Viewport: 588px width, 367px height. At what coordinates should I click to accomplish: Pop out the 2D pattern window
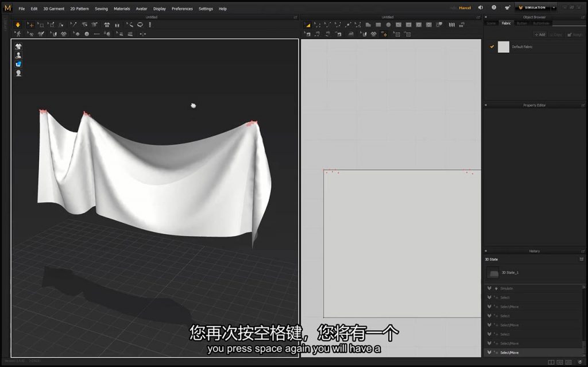[x=478, y=17]
